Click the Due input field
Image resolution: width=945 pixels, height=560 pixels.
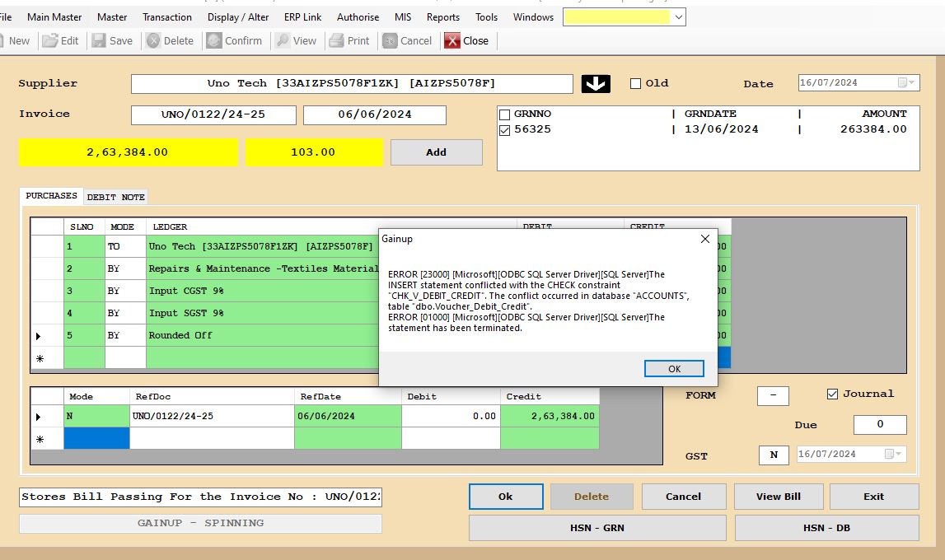pos(879,425)
